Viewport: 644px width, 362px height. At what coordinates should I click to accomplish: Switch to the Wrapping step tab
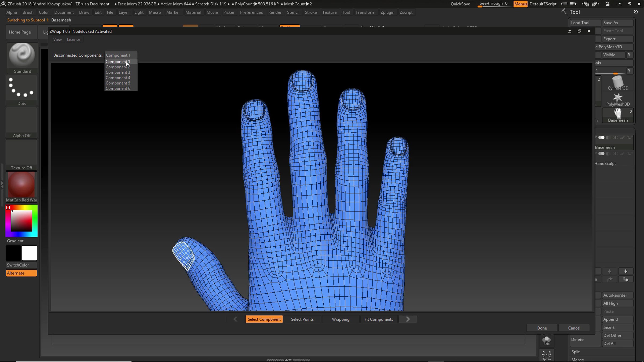341,319
